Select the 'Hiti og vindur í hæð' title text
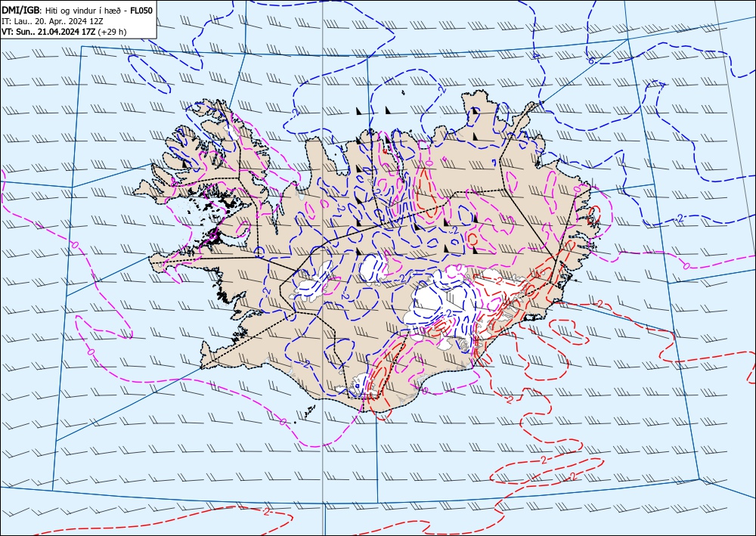The image size is (756, 536). [83, 10]
